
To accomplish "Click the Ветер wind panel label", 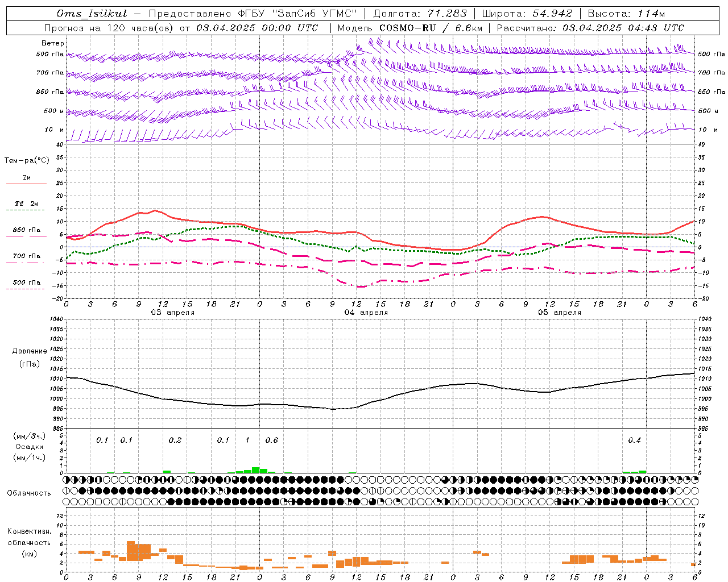I will tap(53, 43).
